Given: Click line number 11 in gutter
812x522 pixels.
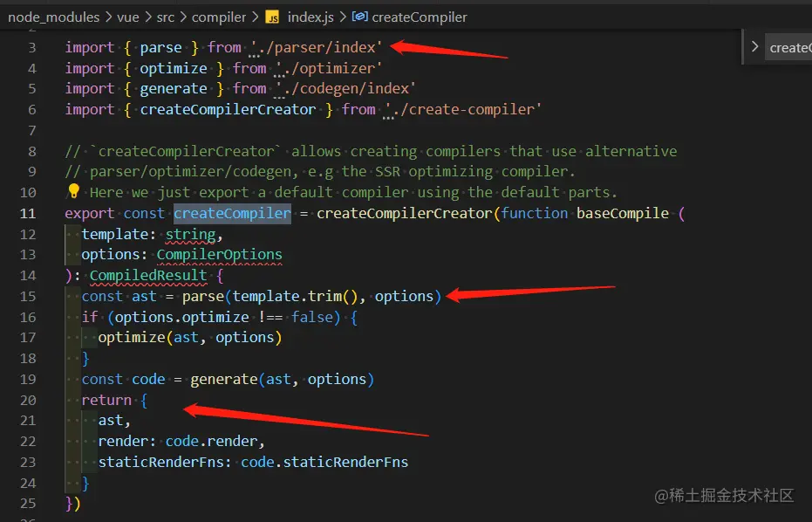Looking at the screenshot, I should [28, 213].
